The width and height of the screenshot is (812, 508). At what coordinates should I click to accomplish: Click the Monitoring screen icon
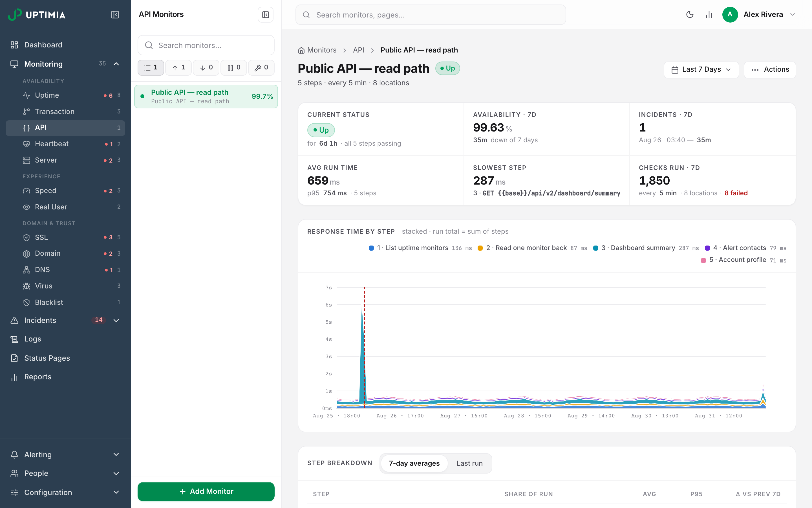coord(14,64)
